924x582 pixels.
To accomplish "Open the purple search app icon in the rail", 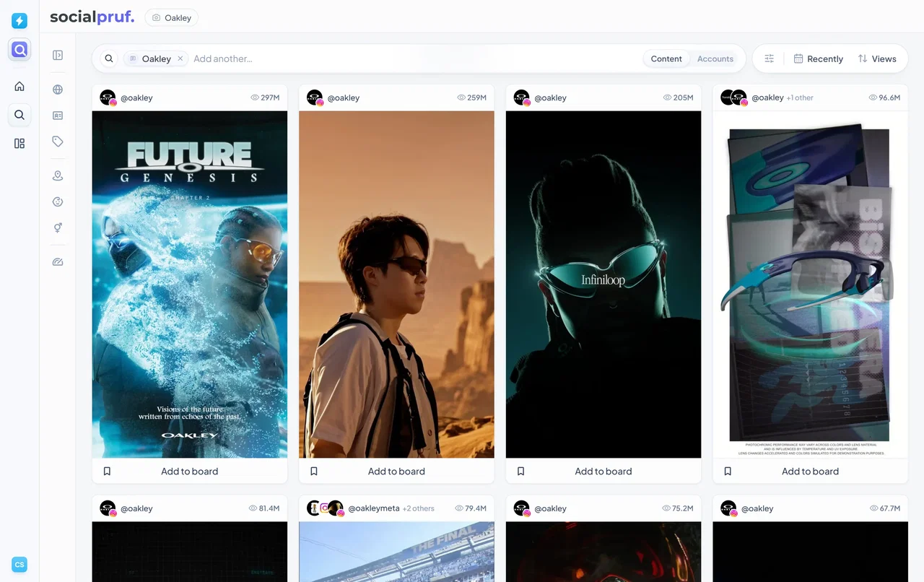I will 19,50.
